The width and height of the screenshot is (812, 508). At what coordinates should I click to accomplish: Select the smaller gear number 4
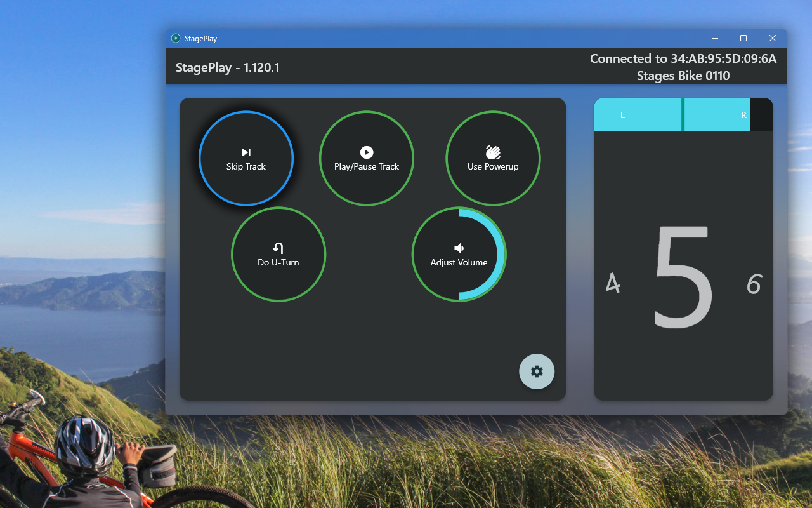(613, 283)
